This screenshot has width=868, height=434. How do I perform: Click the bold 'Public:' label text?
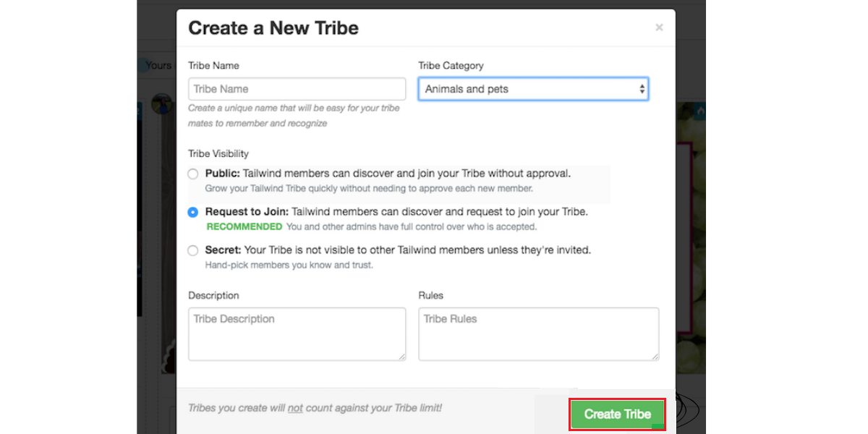[222, 174]
